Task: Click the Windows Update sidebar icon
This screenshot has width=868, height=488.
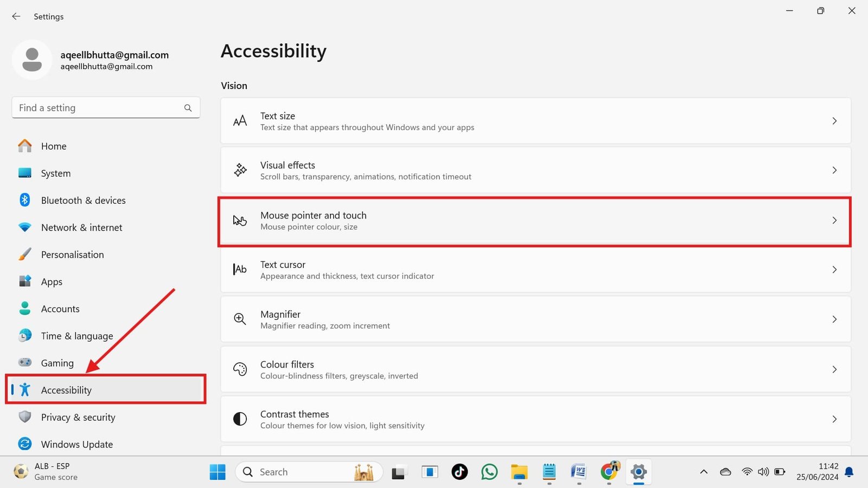Action: pyautogui.click(x=25, y=444)
